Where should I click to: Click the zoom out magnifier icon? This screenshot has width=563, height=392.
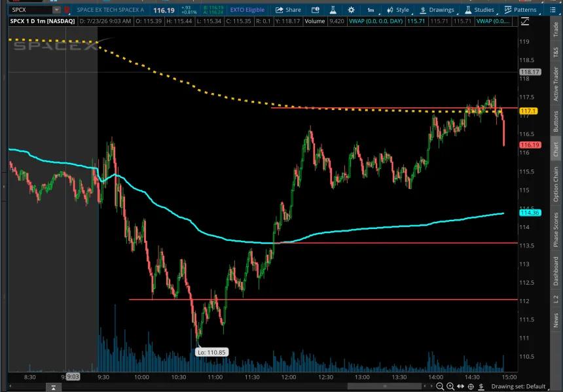(x=440, y=386)
